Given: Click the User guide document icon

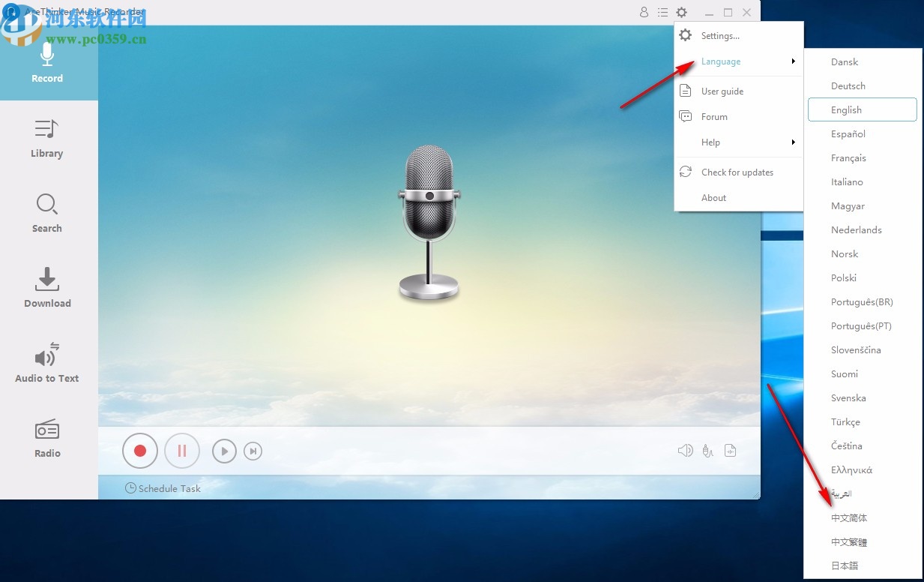Looking at the screenshot, I should [x=685, y=91].
